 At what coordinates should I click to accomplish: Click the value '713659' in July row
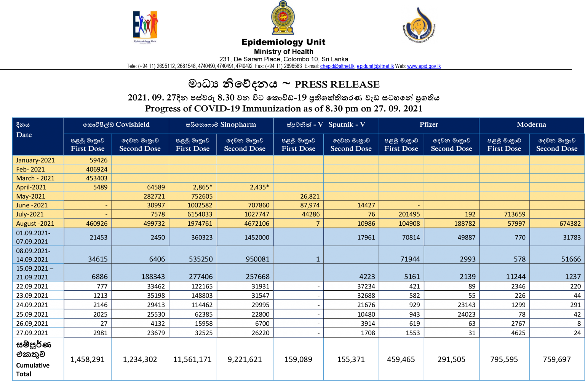click(515, 214)
